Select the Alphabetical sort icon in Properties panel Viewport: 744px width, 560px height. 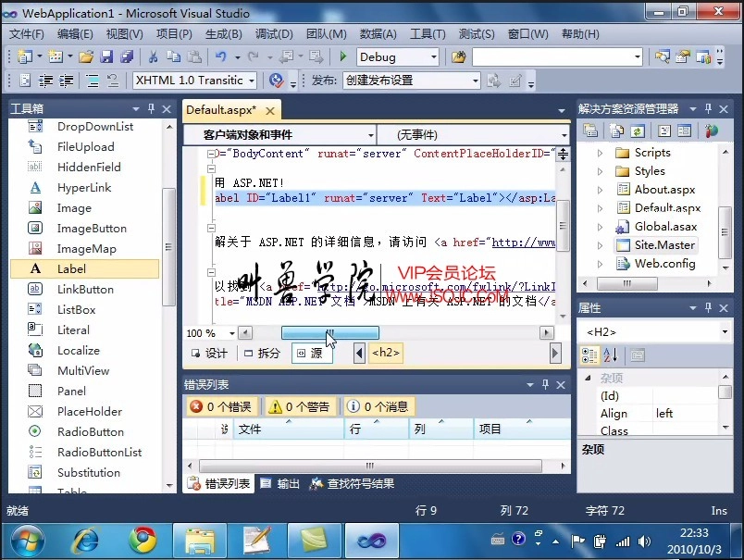tap(611, 355)
